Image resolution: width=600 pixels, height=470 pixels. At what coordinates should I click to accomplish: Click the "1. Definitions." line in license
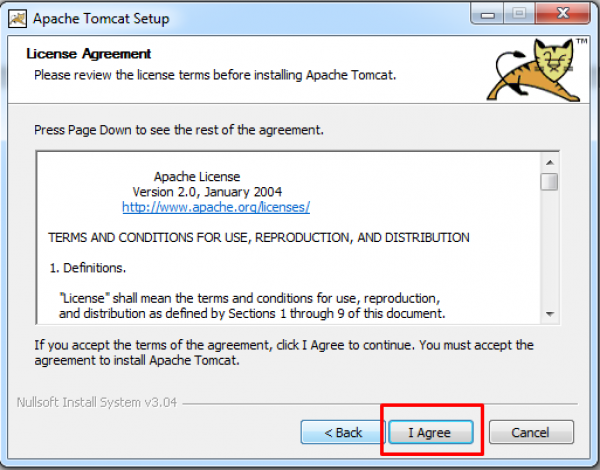[x=88, y=268]
